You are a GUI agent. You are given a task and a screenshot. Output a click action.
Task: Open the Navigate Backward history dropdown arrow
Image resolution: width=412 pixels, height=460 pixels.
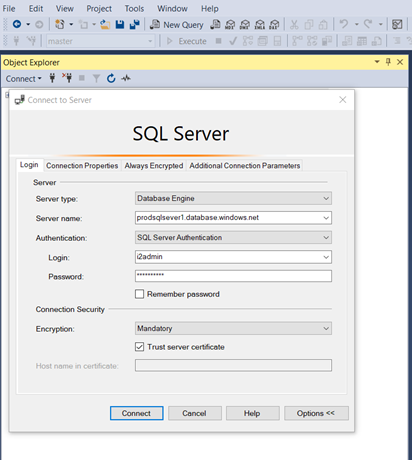pos(28,24)
